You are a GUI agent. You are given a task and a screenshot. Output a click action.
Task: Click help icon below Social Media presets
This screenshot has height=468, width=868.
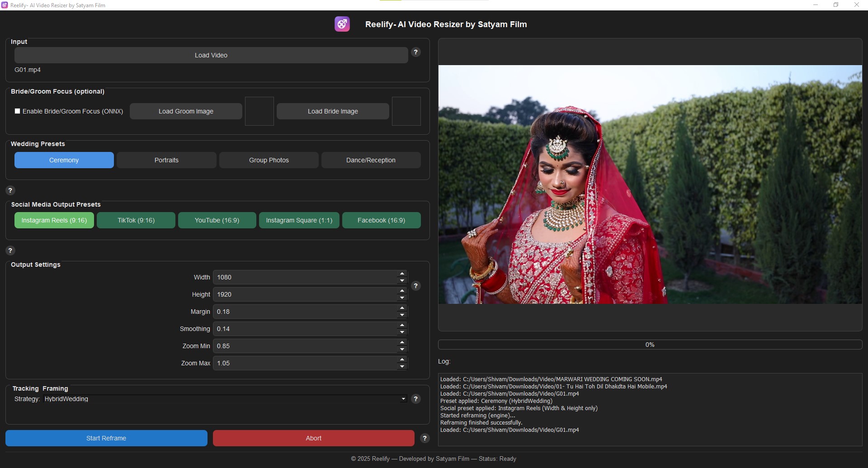click(10, 251)
